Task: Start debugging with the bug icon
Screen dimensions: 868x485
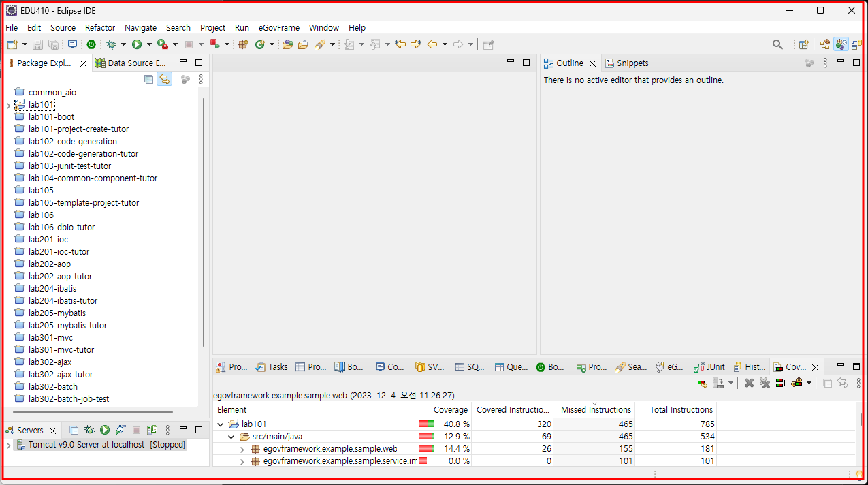Action: click(111, 44)
